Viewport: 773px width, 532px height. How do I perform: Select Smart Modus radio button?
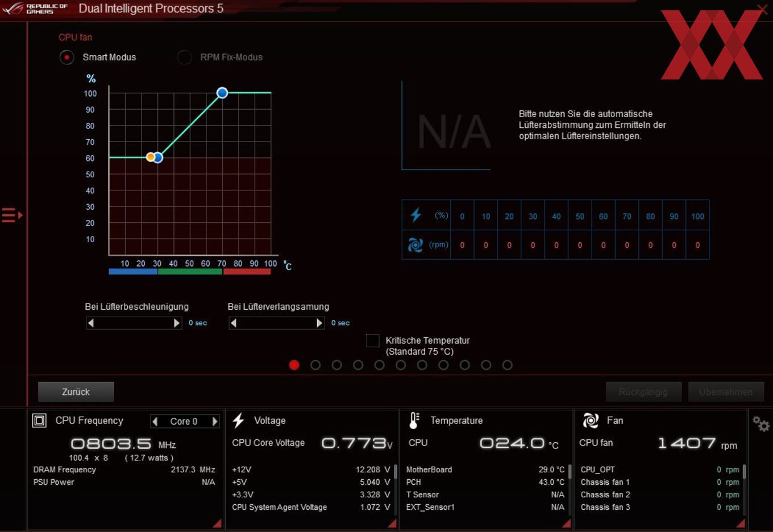[67, 57]
